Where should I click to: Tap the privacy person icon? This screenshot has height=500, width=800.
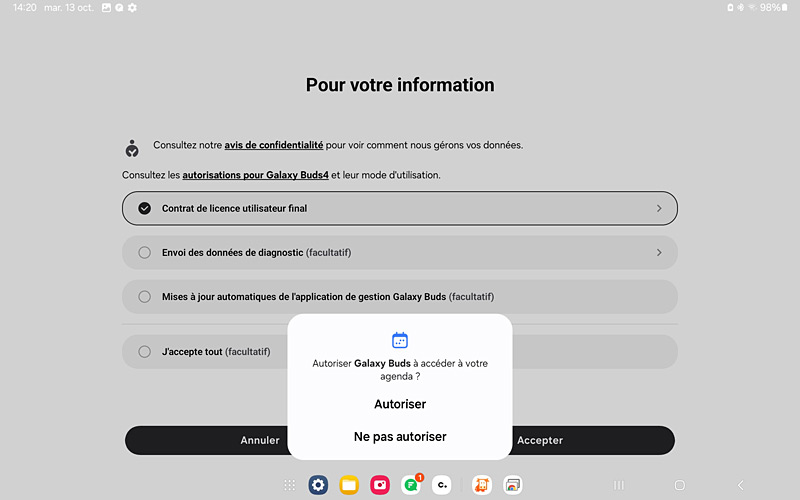click(x=132, y=148)
